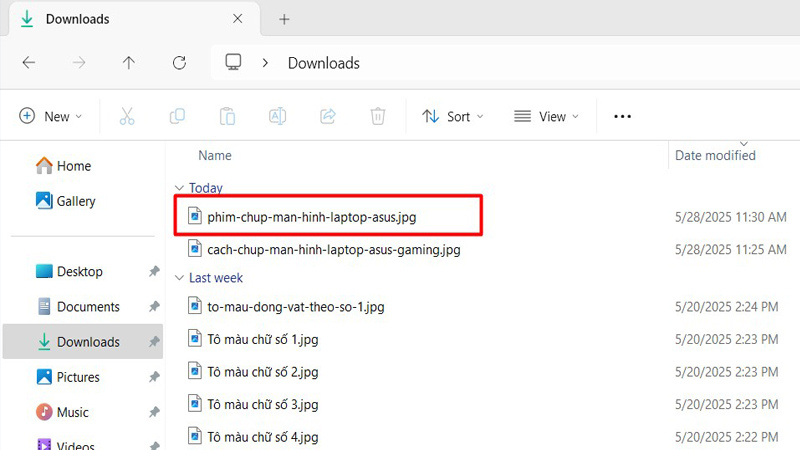Select file Tô màu chữ số 1.jpg

coord(263,340)
